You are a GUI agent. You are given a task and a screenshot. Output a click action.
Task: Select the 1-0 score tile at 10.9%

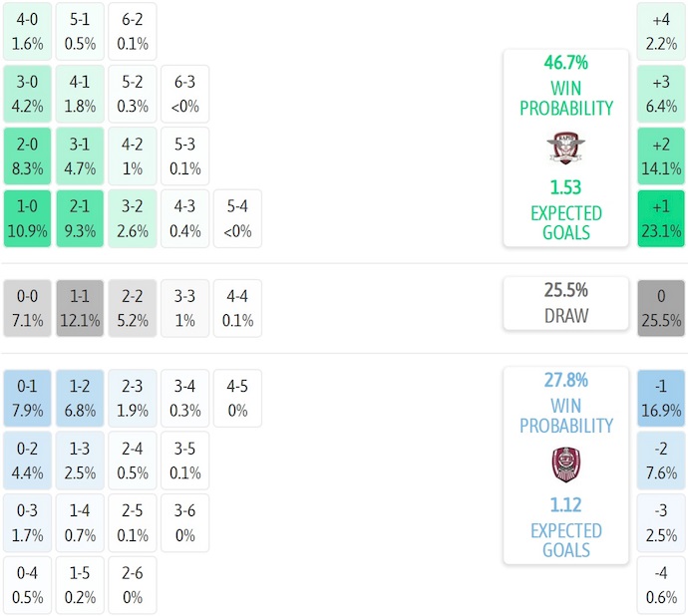[27, 219]
